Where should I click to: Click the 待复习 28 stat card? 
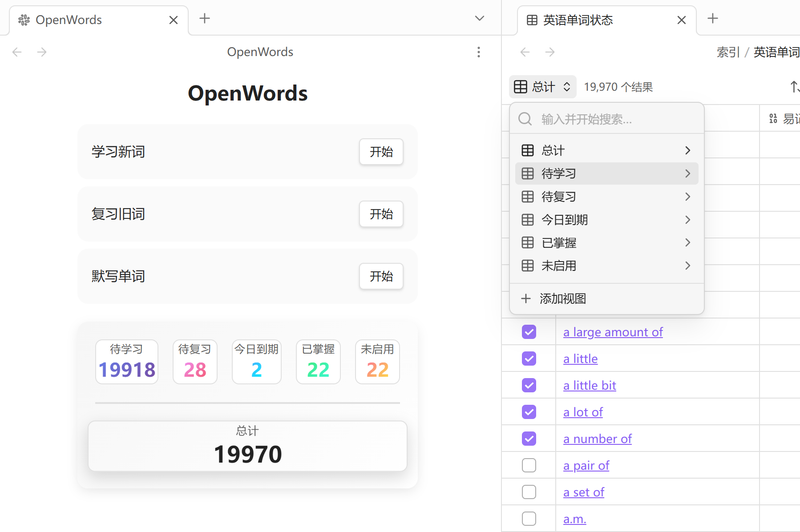195,362
